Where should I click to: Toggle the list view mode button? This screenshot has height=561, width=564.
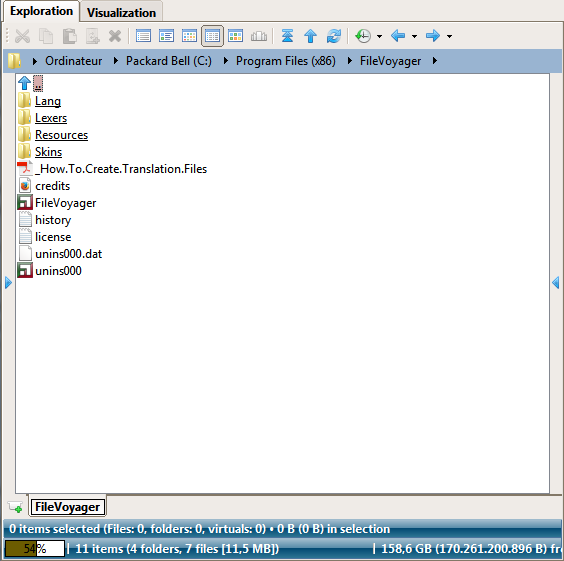click(x=143, y=36)
